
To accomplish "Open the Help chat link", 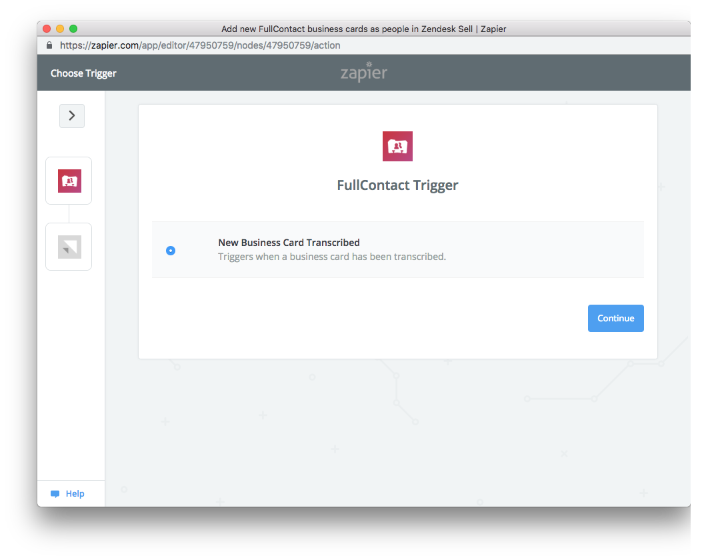I will coord(68,493).
